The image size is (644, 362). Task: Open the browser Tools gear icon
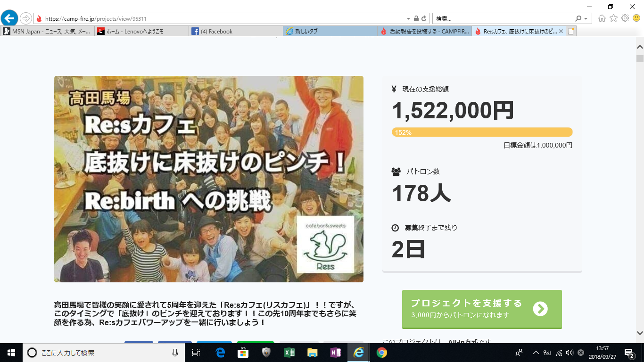click(625, 18)
